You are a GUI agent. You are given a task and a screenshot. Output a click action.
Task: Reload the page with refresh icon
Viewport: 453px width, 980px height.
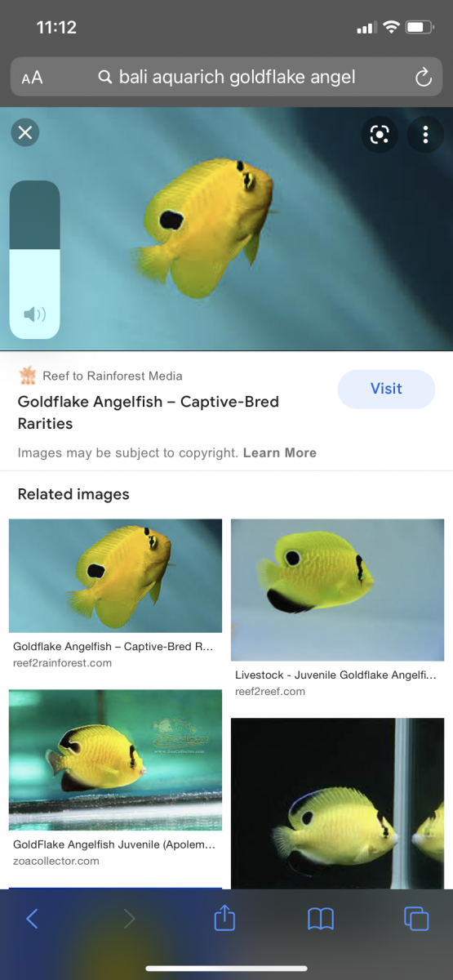click(x=423, y=78)
